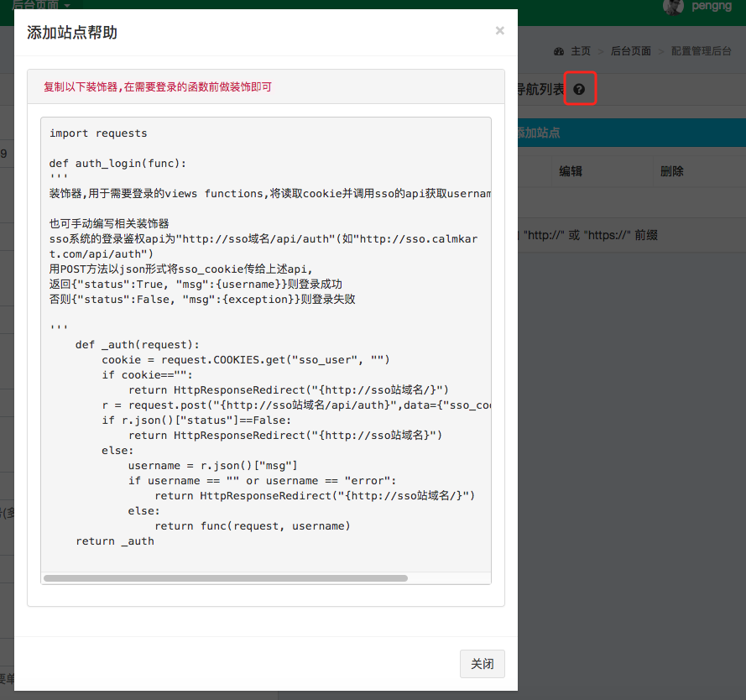Click the 删除 column header
Screen dimensions: 746x700
tap(671, 171)
